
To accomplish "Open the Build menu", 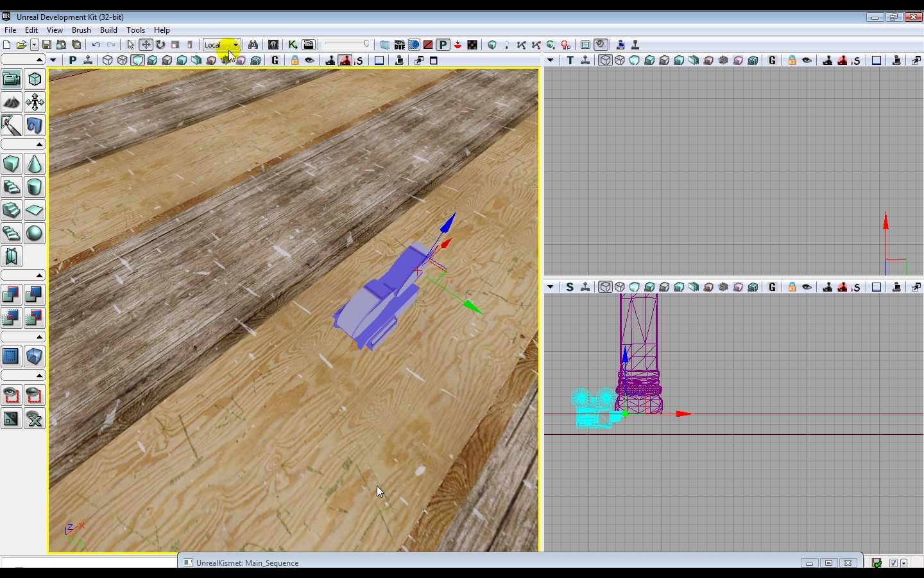I will pos(108,30).
